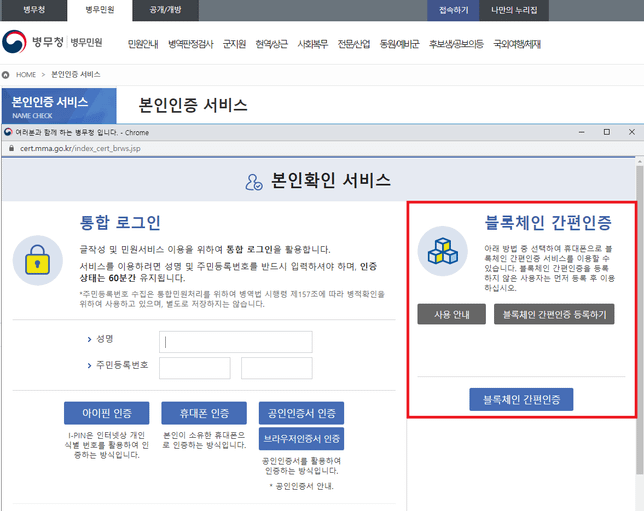Click the 사용 안내 button

452,314
